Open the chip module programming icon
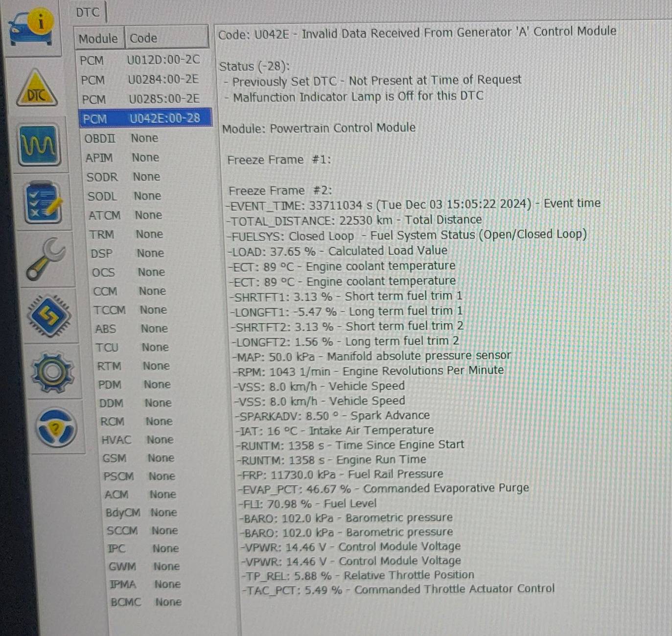 coord(49,316)
